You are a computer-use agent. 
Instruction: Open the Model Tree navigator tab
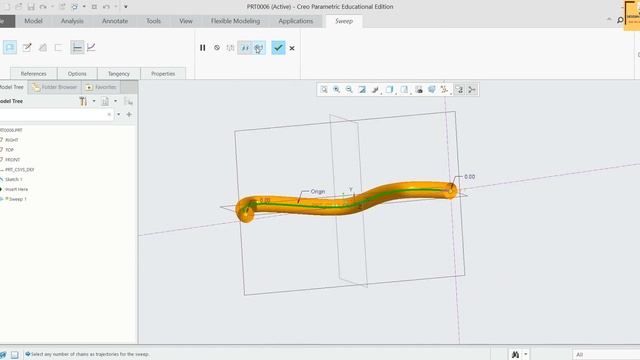tap(12, 87)
